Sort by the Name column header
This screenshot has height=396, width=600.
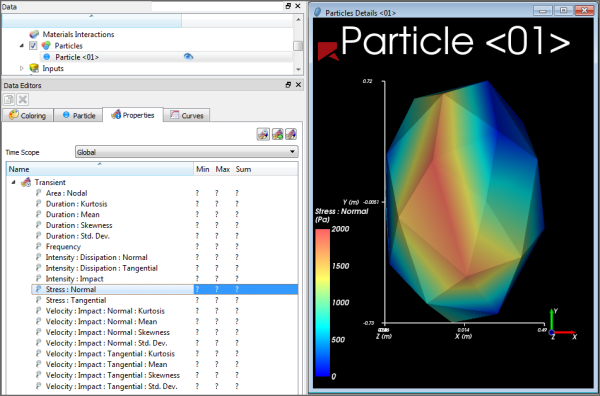[99, 169]
